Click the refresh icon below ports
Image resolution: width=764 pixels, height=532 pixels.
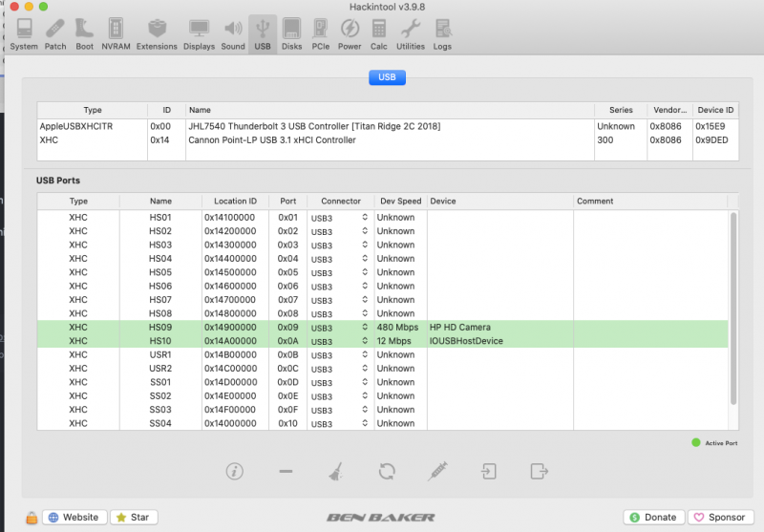pos(387,471)
